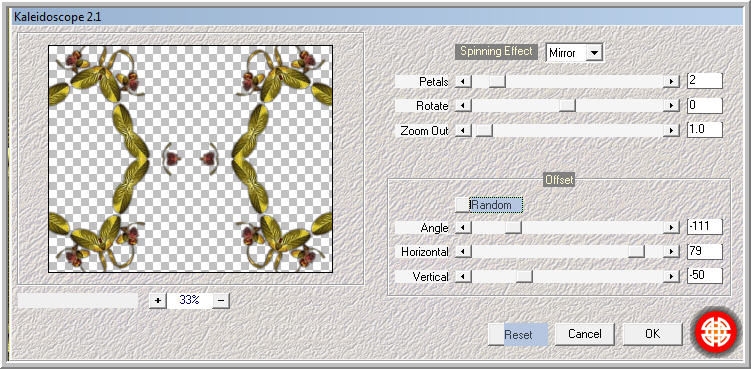Zoom in preview with plus button
The width and height of the screenshot is (751, 369).
[x=158, y=300]
